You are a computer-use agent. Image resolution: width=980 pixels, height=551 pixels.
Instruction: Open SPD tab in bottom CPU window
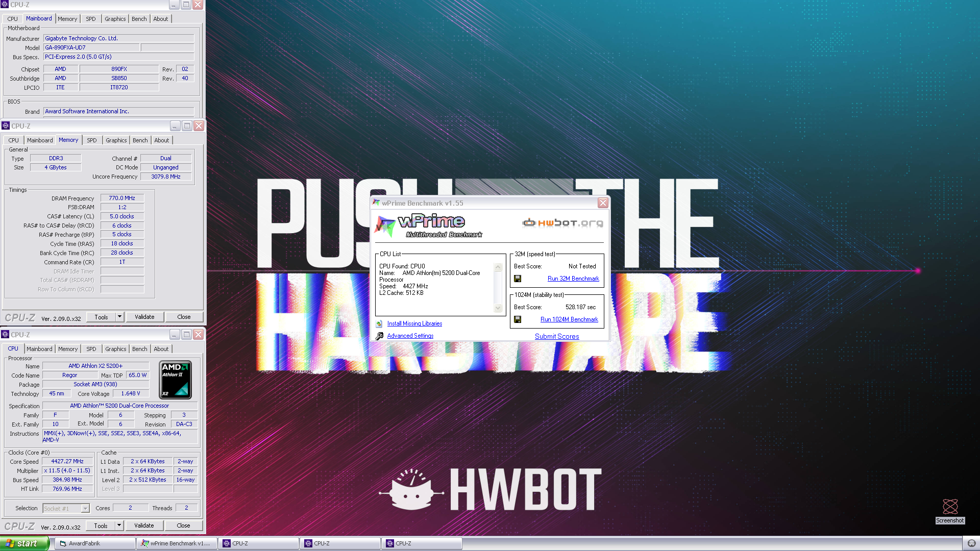click(91, 349)
